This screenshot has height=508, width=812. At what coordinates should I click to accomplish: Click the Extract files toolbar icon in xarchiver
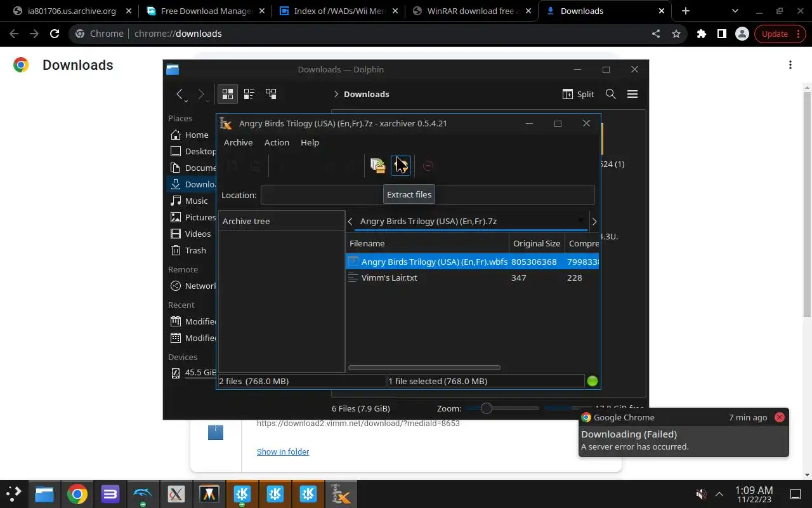pos(401,165)
